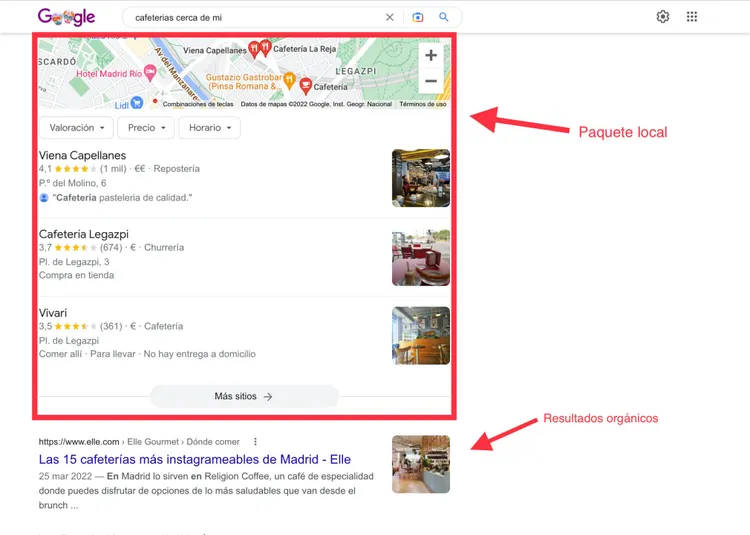Clear the search box with the X icon
Viewport: 750px width, 535px height.
[x=390, y=17]
